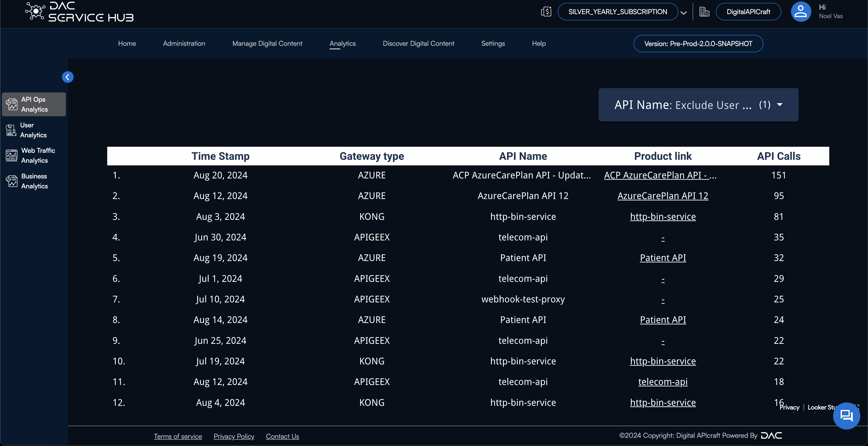Viewport: 868px width, 446px height.
Task: Collapse sidebar with blue arrow button
Action: [x=68, y=77]
